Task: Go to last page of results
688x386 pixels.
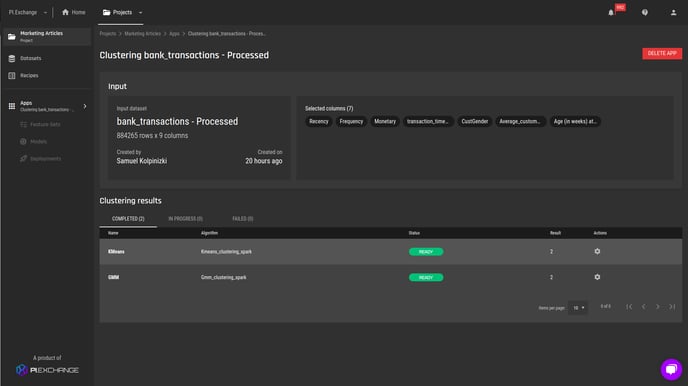Action: pyautogui.click(x=672, y=307)
